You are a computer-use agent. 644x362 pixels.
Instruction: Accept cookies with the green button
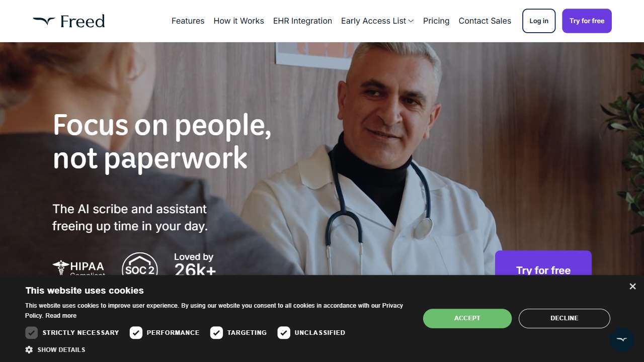coord(467,318)
